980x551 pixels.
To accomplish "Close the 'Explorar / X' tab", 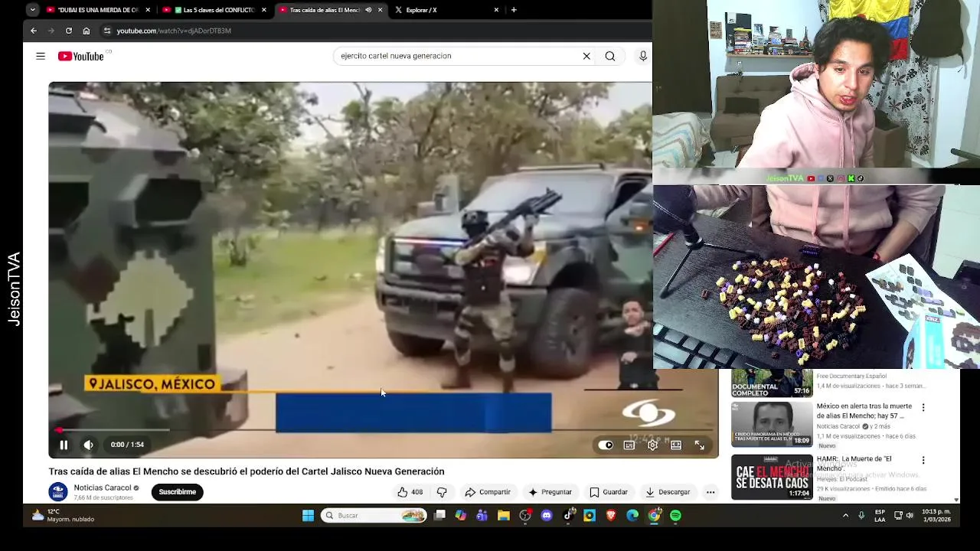I will [x=496, y=10].
